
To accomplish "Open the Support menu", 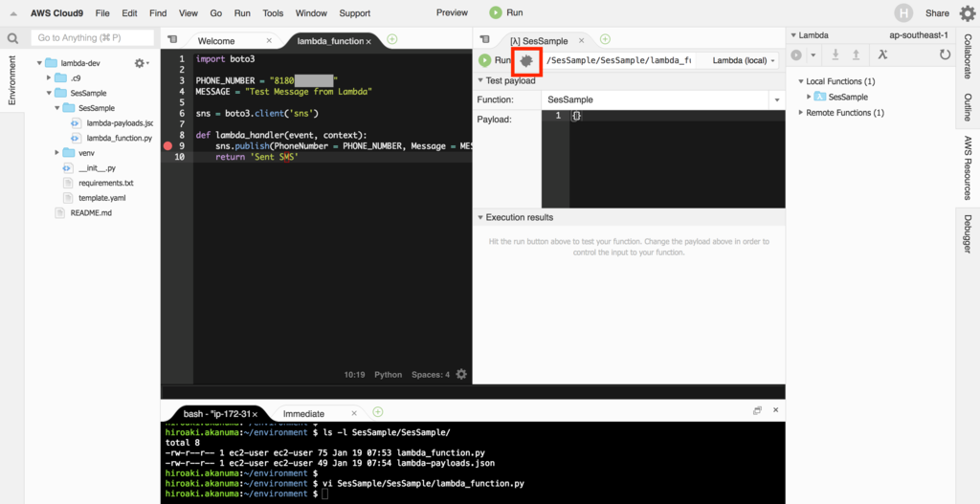I will pyautogui.click(x=354, y=13).
